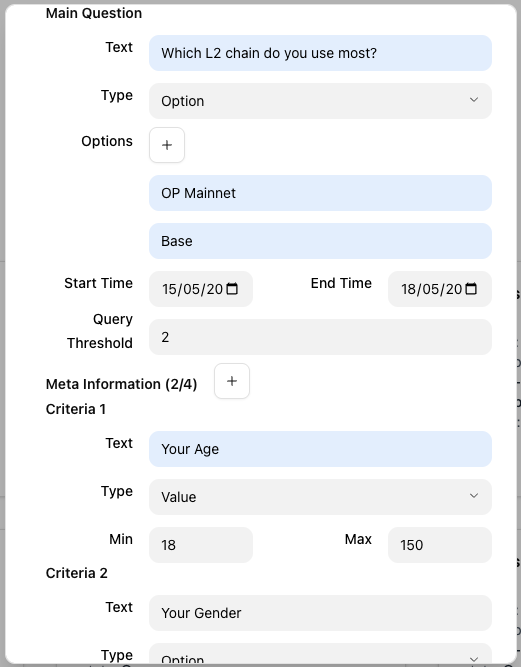Screen dimensions: 521x667
Task: Open Criteria 1 Type dropdown showing Value
Action: (320, 497)
